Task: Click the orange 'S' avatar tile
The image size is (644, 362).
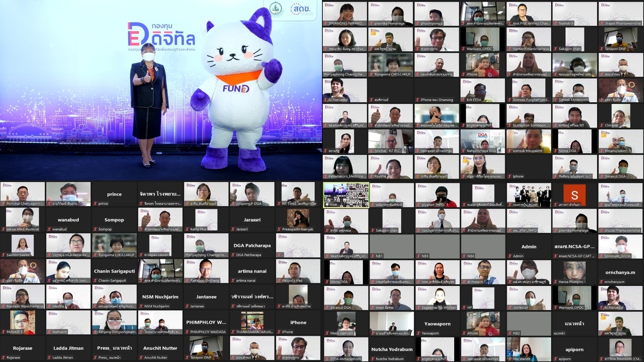Action: coord(575,195)
